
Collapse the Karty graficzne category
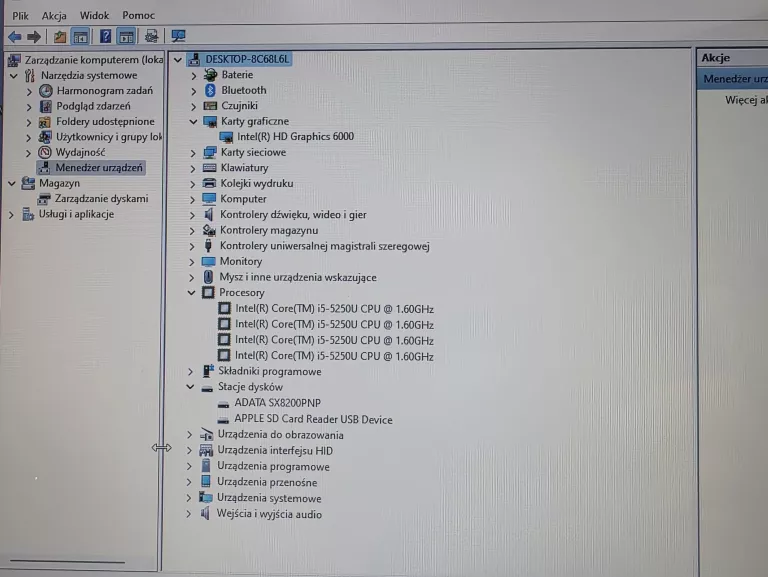pos(193,121)
